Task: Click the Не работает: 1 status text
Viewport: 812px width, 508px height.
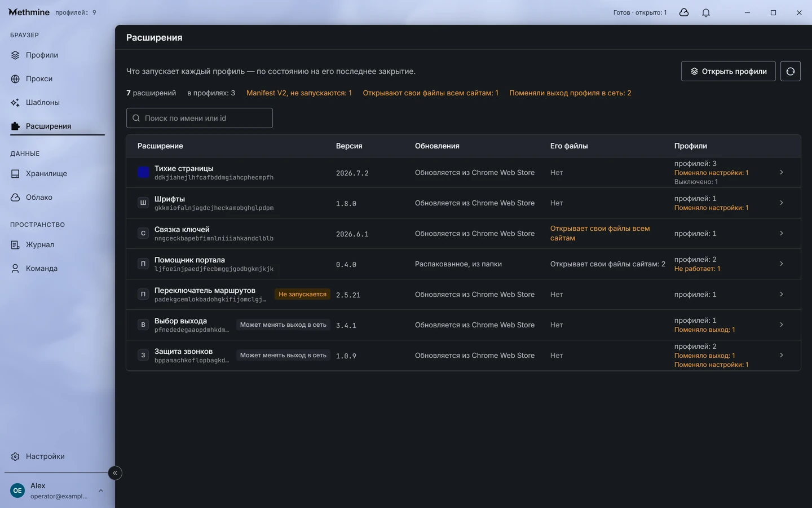Action: pyautogui.click(x=697, y=269)
